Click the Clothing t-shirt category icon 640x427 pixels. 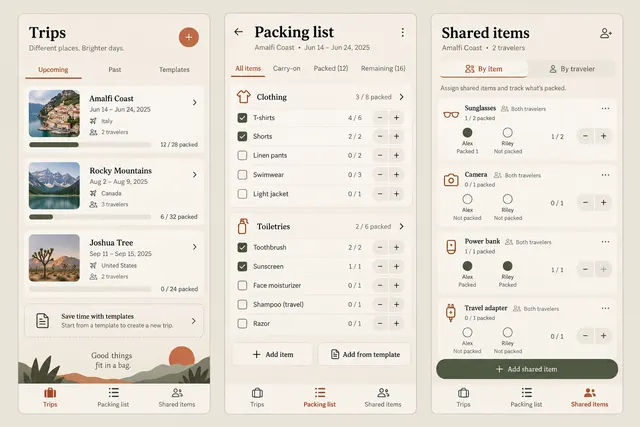[x=243, y=97]
